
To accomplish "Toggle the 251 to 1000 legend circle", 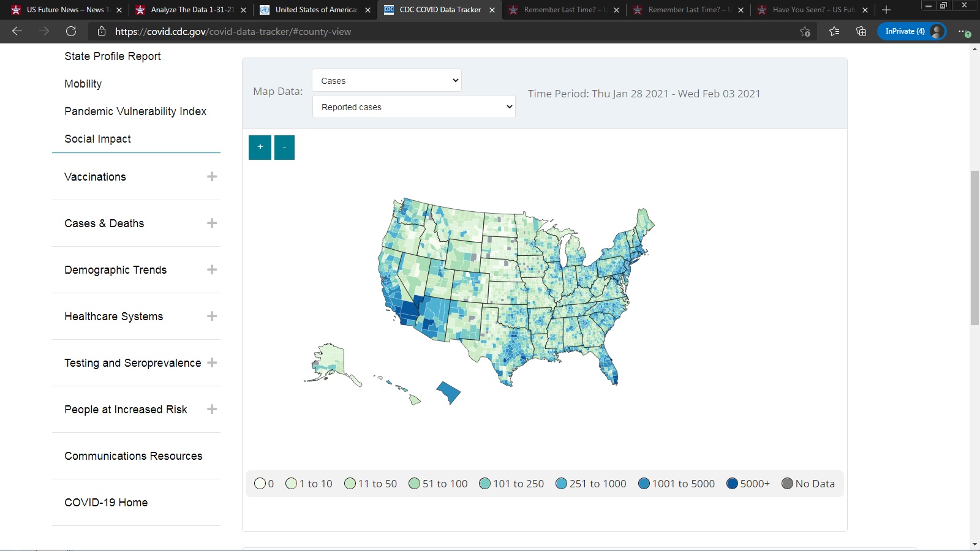I will (x=561, y=484).
